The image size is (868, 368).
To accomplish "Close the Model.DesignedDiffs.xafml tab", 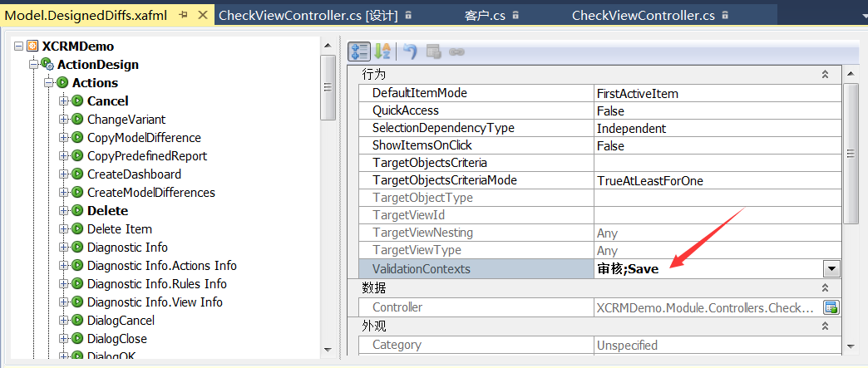I will tap(203, 15).
